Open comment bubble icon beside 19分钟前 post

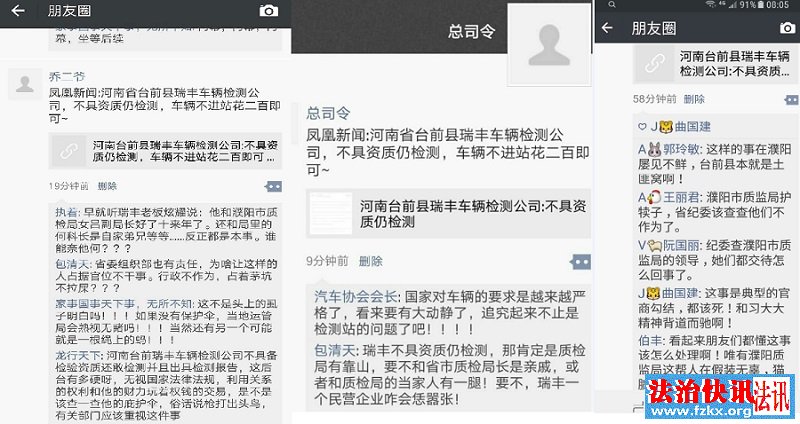tap(273, 187)
